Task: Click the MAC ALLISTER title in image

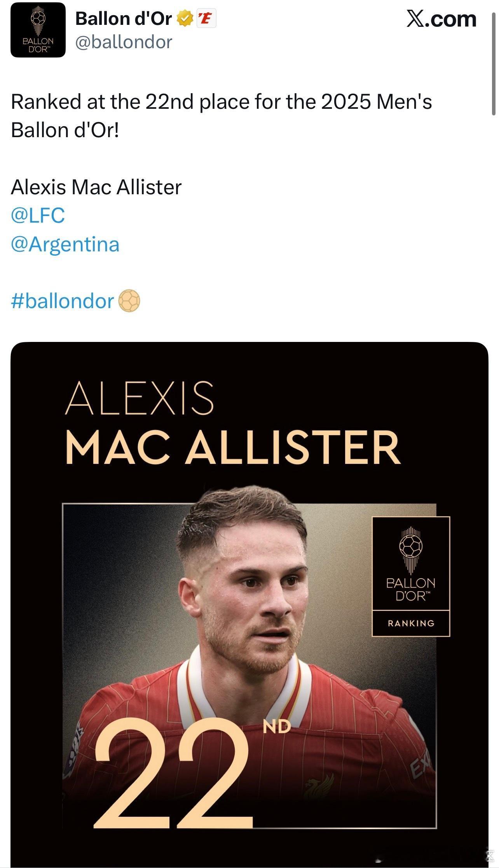Action: 233,448
